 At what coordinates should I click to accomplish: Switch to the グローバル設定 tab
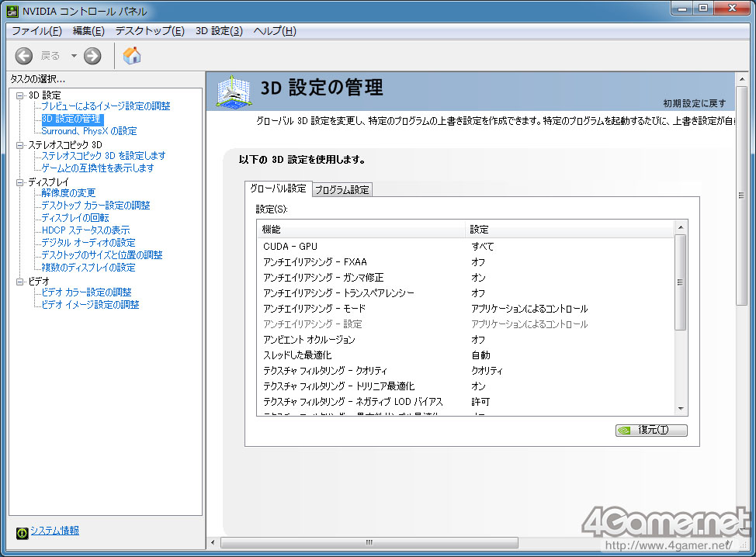(278, 189)
